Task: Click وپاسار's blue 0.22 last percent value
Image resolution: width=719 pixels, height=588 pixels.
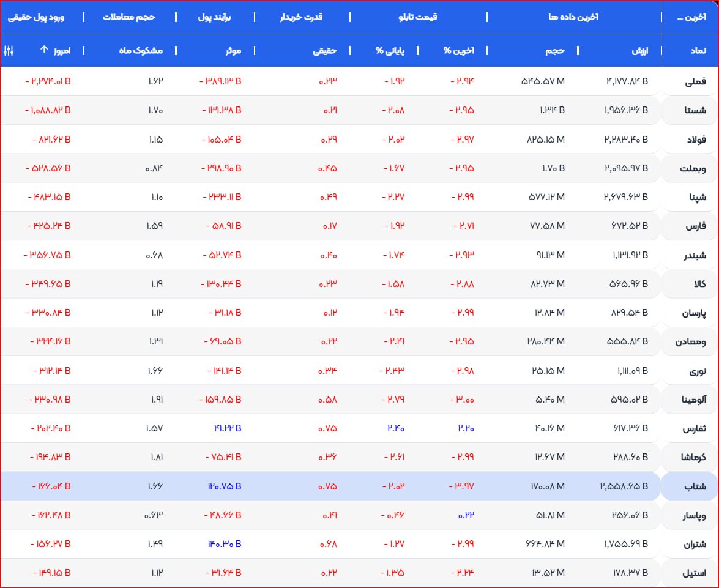Action: point(466,516)
